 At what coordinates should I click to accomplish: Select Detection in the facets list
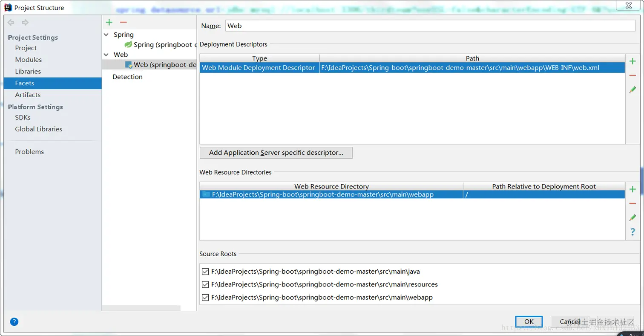(x=127, y=77)
